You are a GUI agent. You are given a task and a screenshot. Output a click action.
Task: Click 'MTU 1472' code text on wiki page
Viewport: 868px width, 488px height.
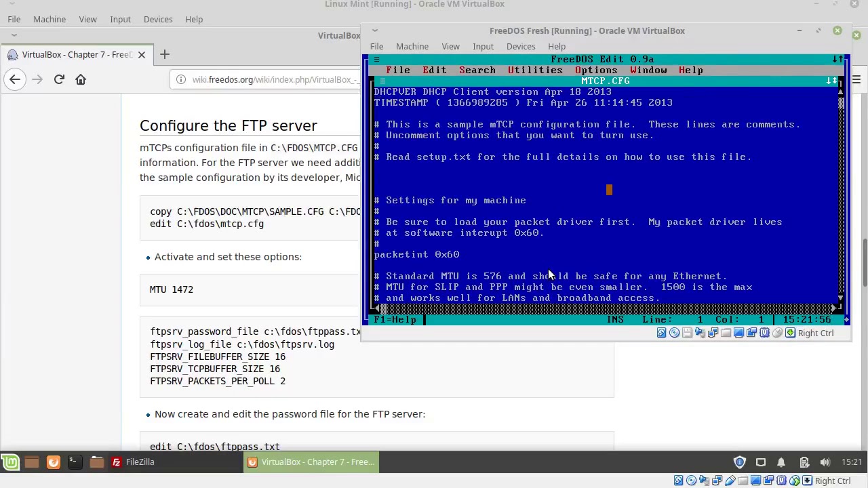[x=172, y=289]
